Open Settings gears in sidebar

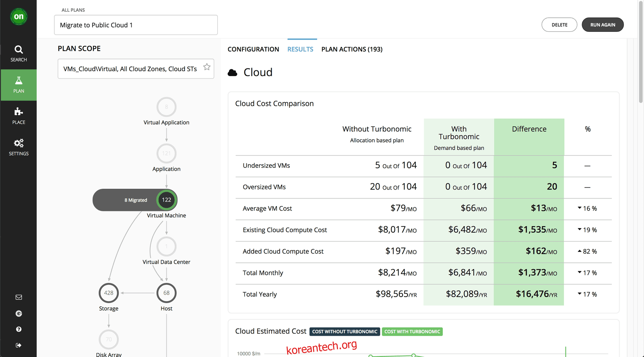(19, 147)
